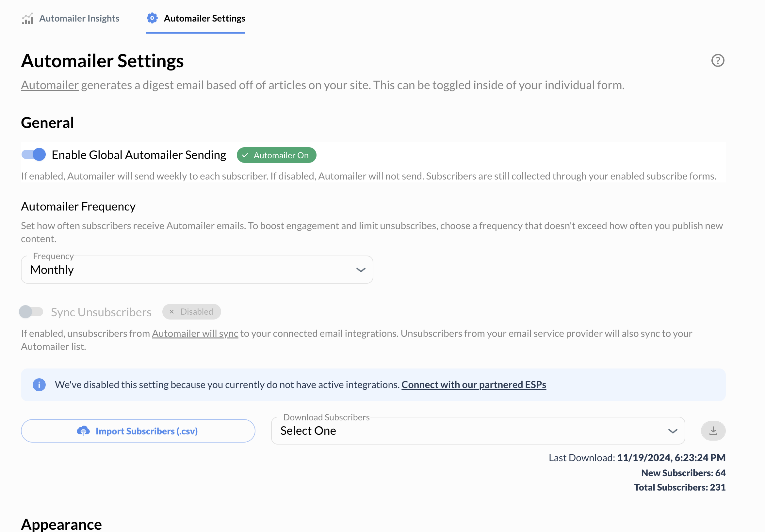The image size is (765, 532).
Task: Click the x icon in Disabled badge
Action: [x=171, y=312]
